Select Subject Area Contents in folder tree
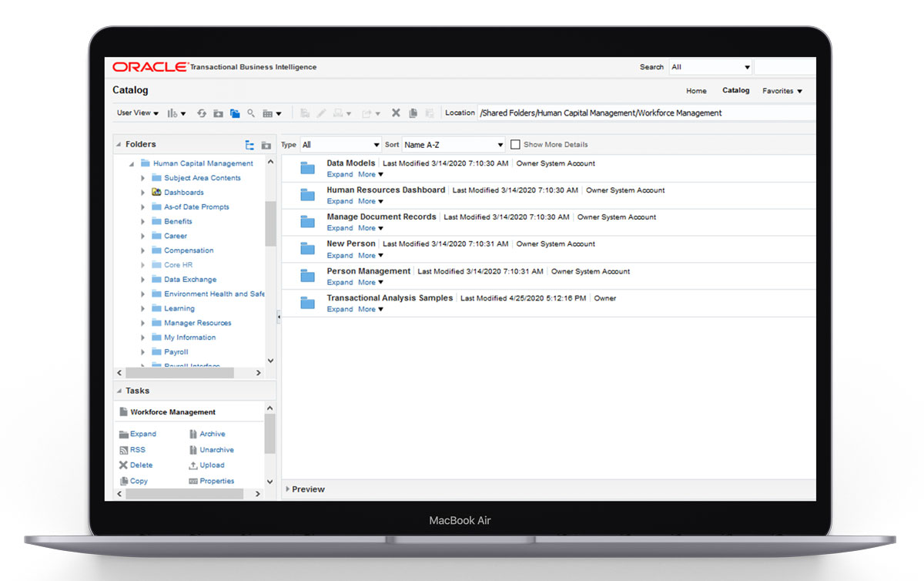 pyautogui.click(x=202, y=178)
